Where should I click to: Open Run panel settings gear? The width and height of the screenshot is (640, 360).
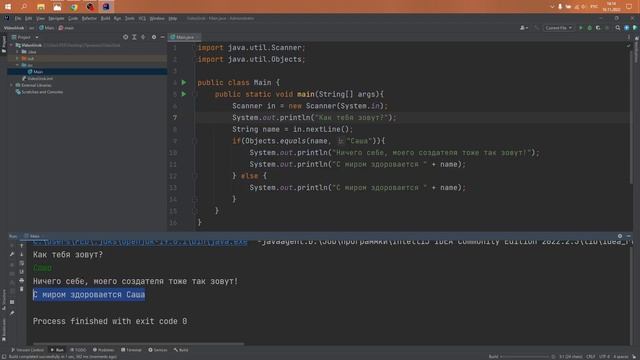[620, 236]
